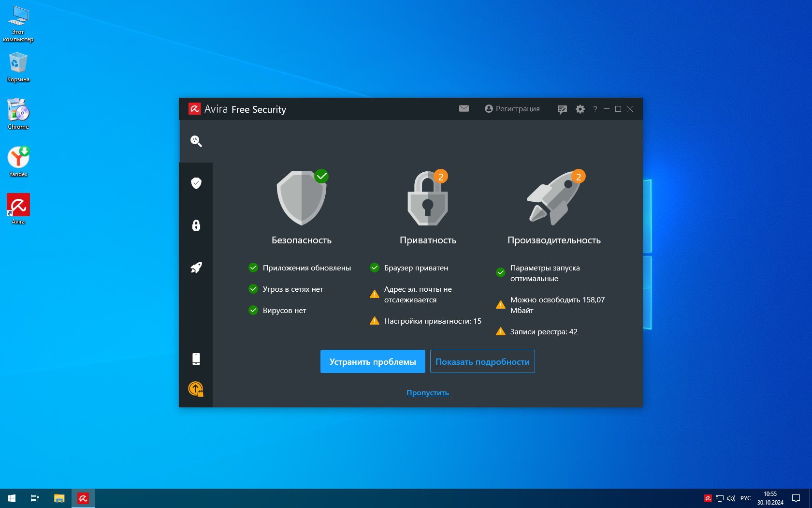Open the Security shield sidebar section
Image resolution: width=812 pixels, height=508 pixels.
196,183
